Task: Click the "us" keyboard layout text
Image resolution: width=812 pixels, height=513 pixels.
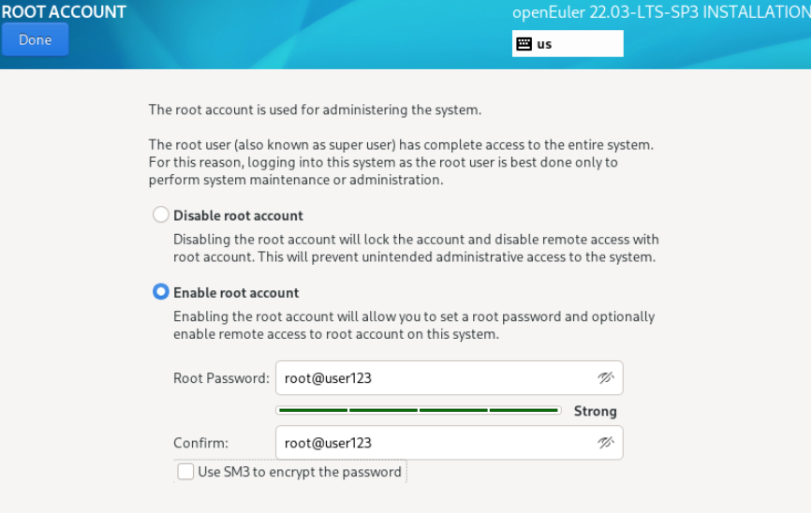Action: [x=544, y=44]
